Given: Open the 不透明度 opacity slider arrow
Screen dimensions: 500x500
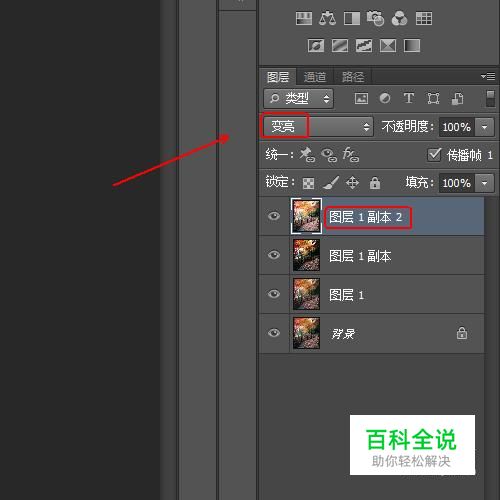Looking at the screenshot, I should pos(485,127).
